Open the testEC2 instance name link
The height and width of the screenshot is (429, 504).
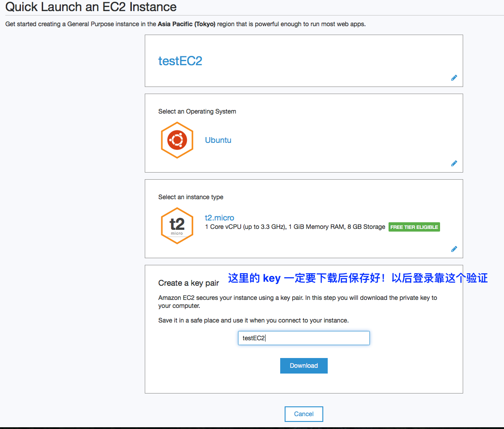pos(180,61)
